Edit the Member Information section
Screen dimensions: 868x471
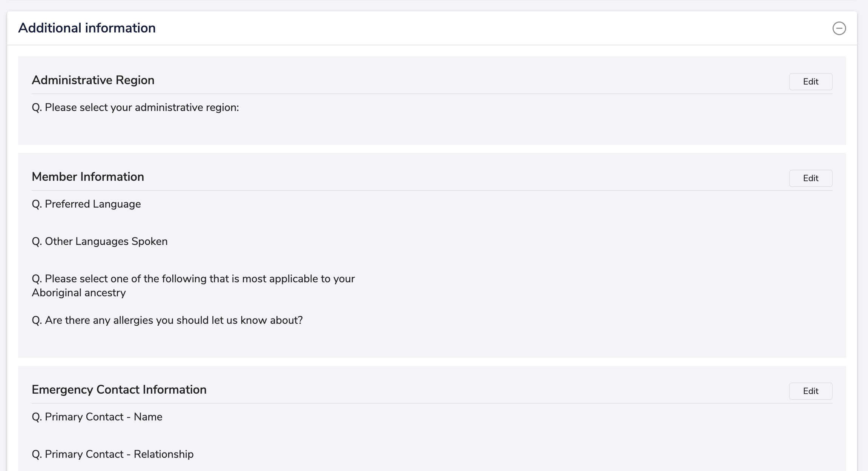coord(810,178)
